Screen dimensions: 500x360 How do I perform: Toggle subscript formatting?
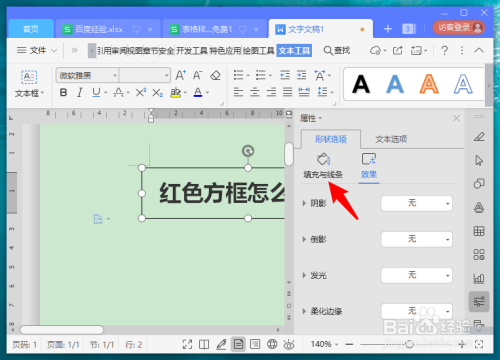pyautogui.click(x=157, y=93)
